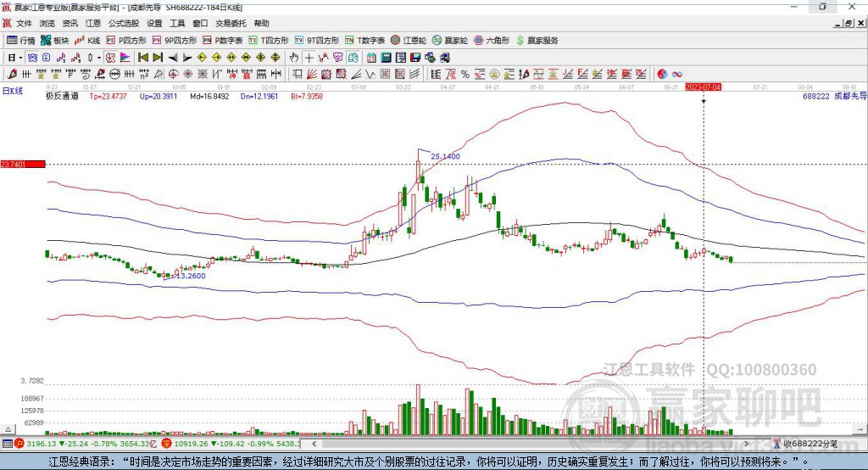This screenshot has height=470, width=868.
Task: Click the 极反通道 indicator name
Action: pyautogui.click(x=62, y=96)
